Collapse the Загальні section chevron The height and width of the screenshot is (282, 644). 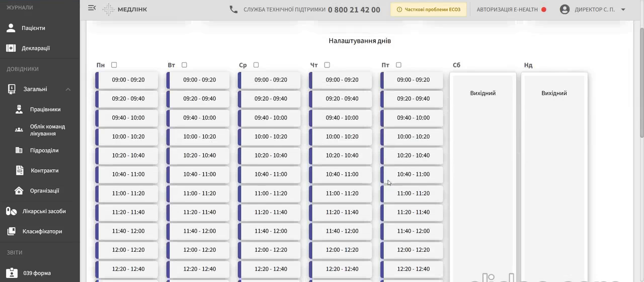click(x=68, y=89)
